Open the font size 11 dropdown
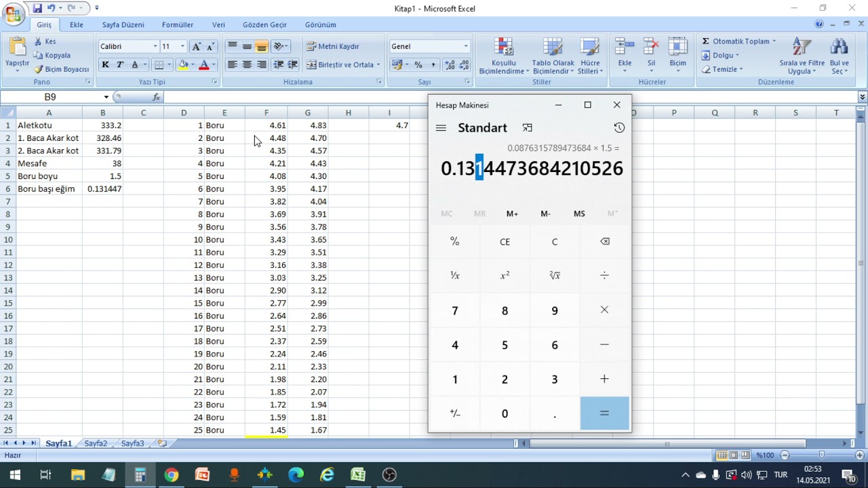Image resolution: width=868 pixels, height=488 pixels. coord(182,47)
